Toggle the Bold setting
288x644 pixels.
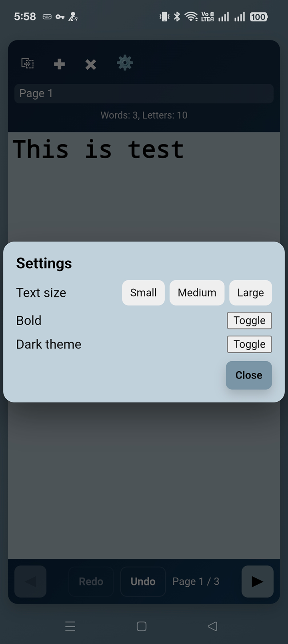point(249,320)
